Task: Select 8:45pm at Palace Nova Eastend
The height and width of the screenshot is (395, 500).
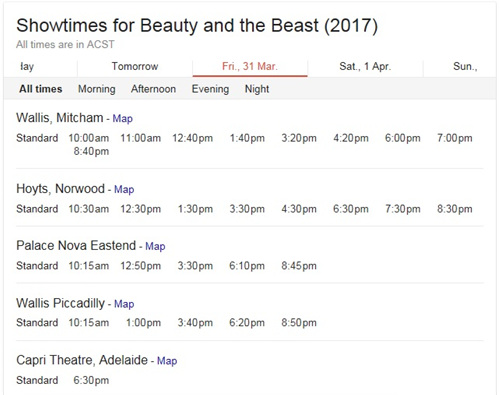Action: pyautogui.click(x=299, y=266)
